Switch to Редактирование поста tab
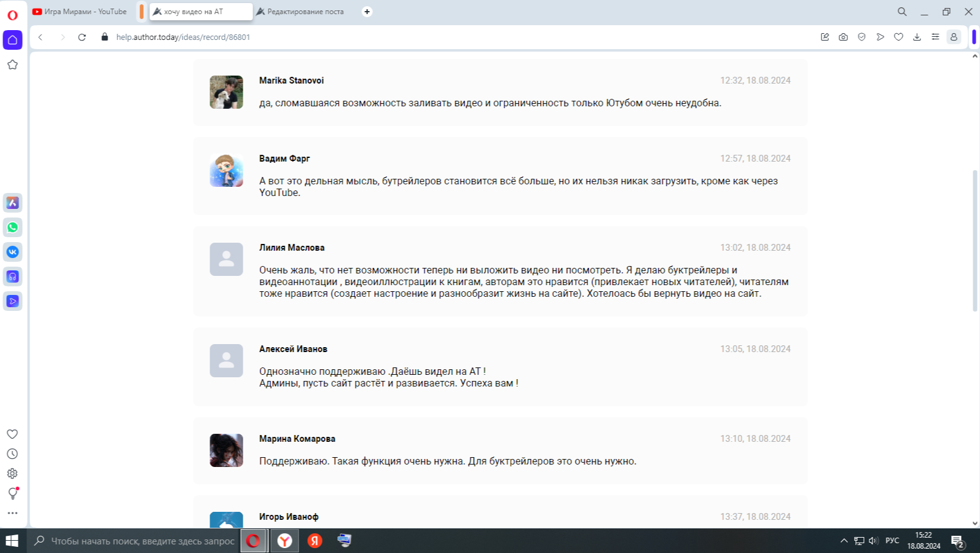The width and height of the screenshot is (980, 553). 304,12
